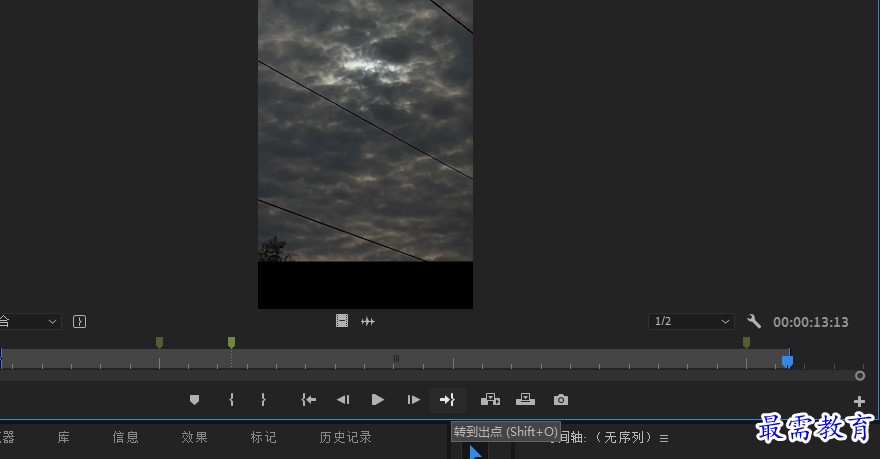Click the Overwrite edit icon
This screenshot has width=880, height=459.
click(525, 400)
